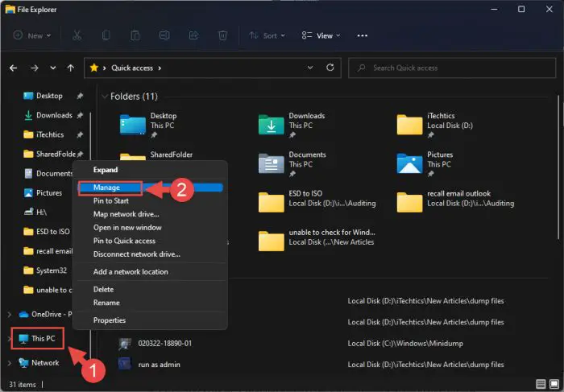This screenshot has height=392, width=564.
Task: Go up one folder level
Action: [72, 68]
